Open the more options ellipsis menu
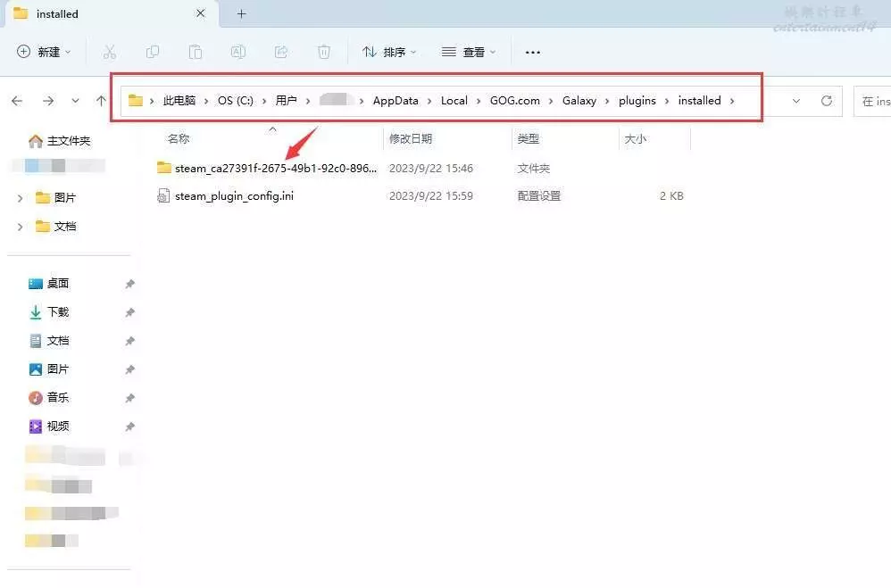Screen dimensions: 891x588 pos(533,52)
